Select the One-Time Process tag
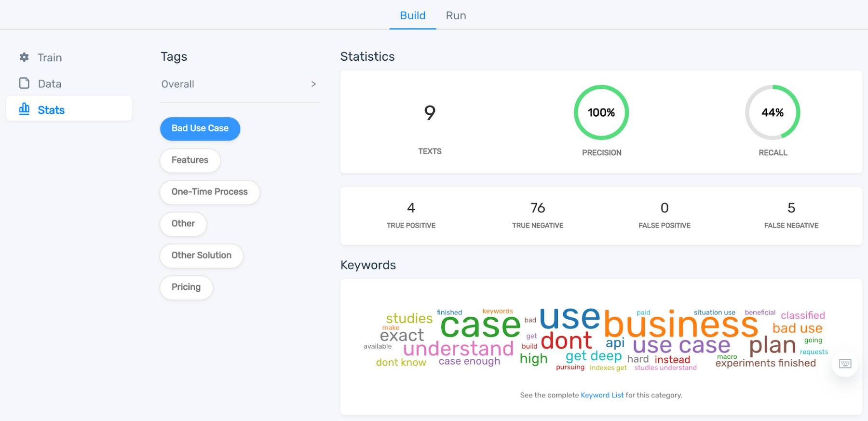The width and height of the screenshot is (868, 421). (x=210, y=192)
